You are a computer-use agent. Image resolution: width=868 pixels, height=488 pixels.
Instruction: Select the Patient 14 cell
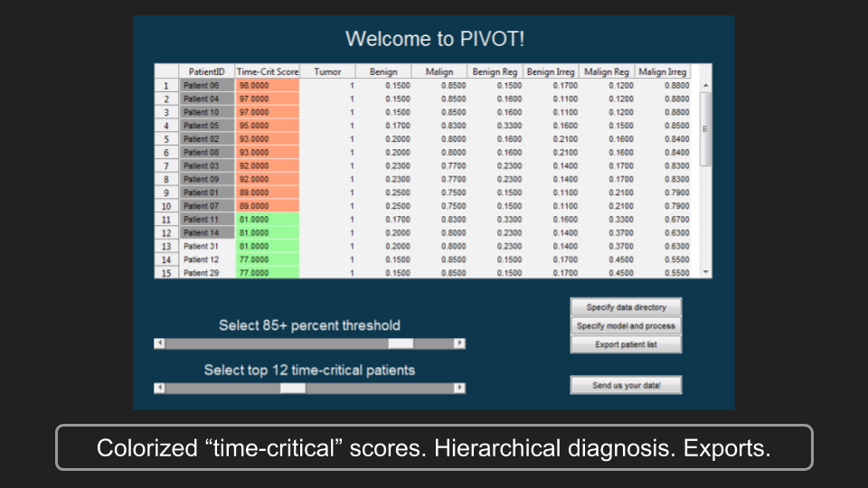click(207, 232)
